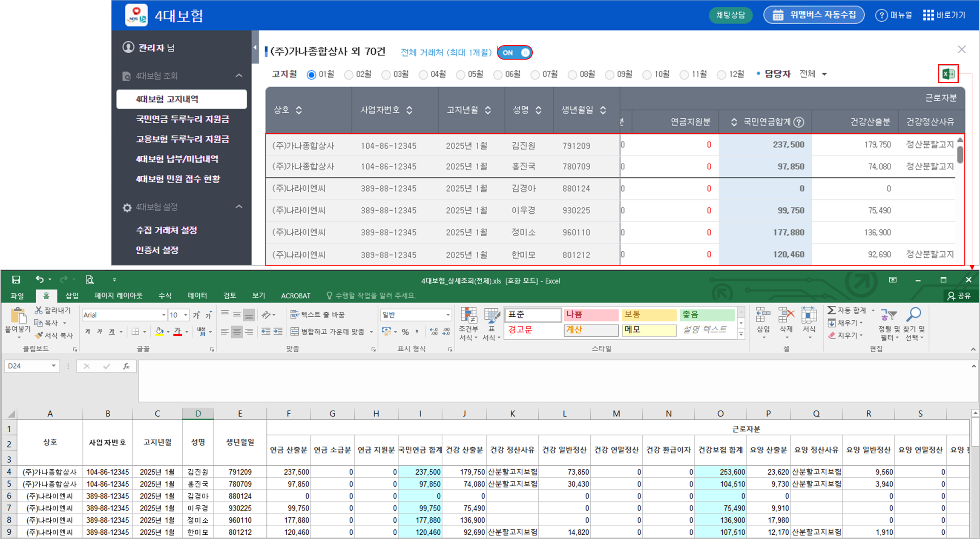Click the 채팅상담 button
The width and height of the screenshot is (980, 539).
(x=730, y=15)
